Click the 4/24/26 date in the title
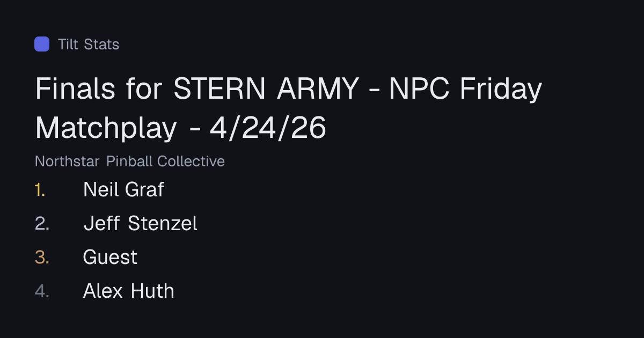Screen dimensions: 644x338 pyautogui.click(x=268, y=128)
